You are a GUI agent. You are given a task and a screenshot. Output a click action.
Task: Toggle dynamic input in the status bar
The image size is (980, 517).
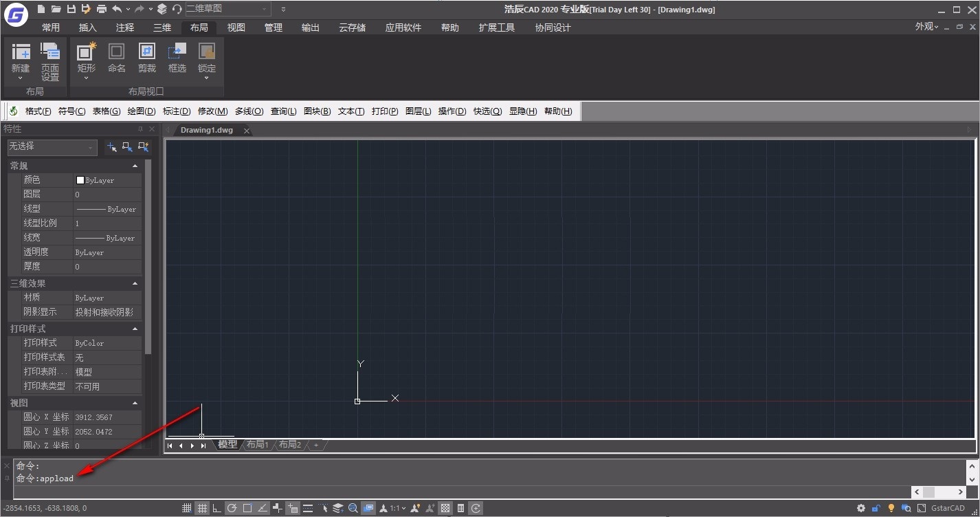click(x=293, y=509)
